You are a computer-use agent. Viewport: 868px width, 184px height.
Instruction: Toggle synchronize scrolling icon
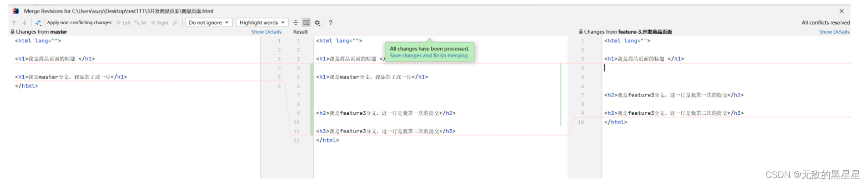point(306,23)
